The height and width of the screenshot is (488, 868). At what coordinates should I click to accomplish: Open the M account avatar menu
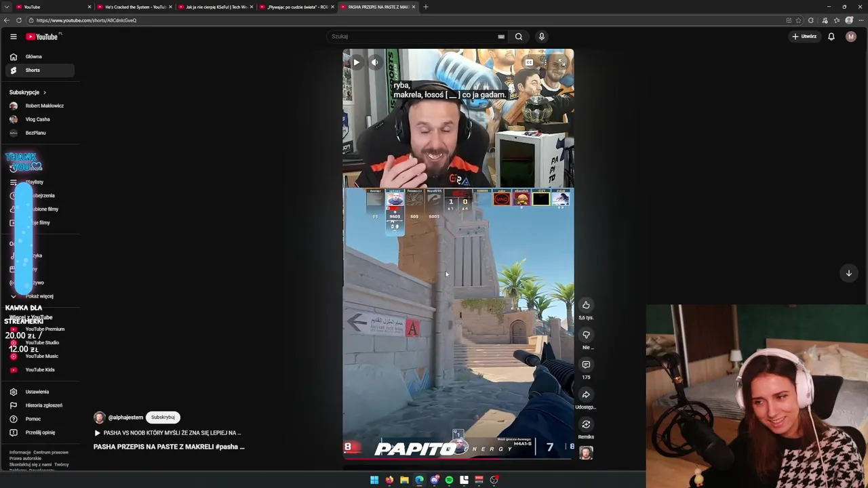click(x=851, y=37)
